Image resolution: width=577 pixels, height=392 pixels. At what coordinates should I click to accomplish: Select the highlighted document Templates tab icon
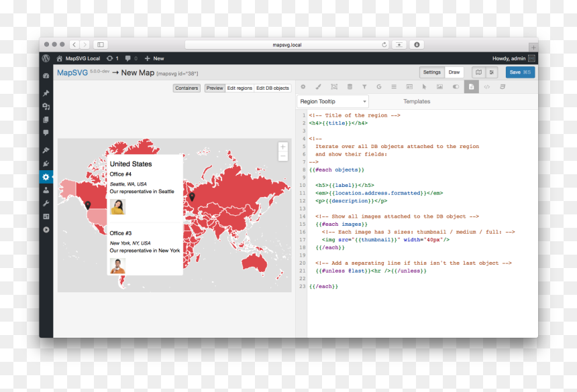coord(472,87)
